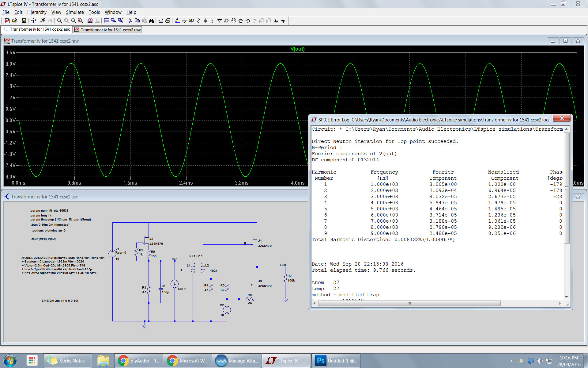Click the Print icon
Viewport: 588px width, 368px height.
click(168, 21)
